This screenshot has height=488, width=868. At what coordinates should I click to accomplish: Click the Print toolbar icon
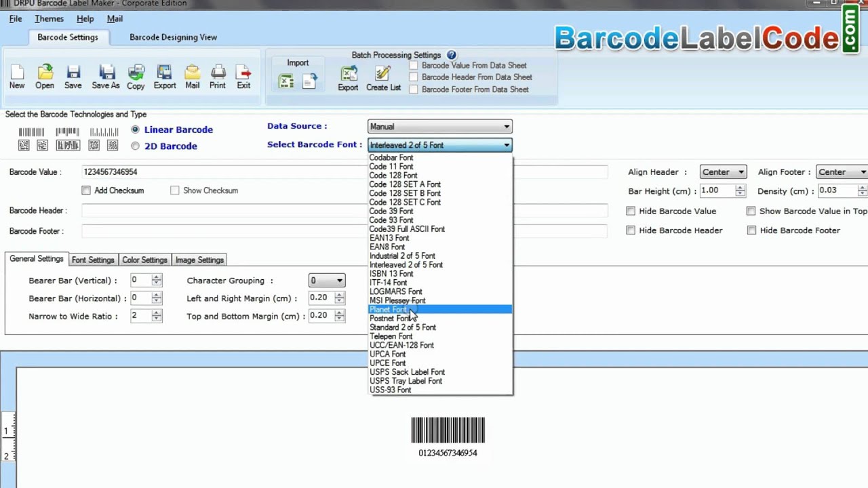(x=218, y=77)
